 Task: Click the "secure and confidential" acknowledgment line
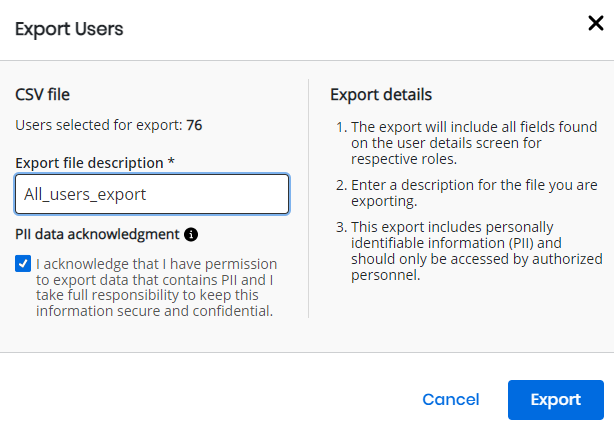(x=155, y=310)
